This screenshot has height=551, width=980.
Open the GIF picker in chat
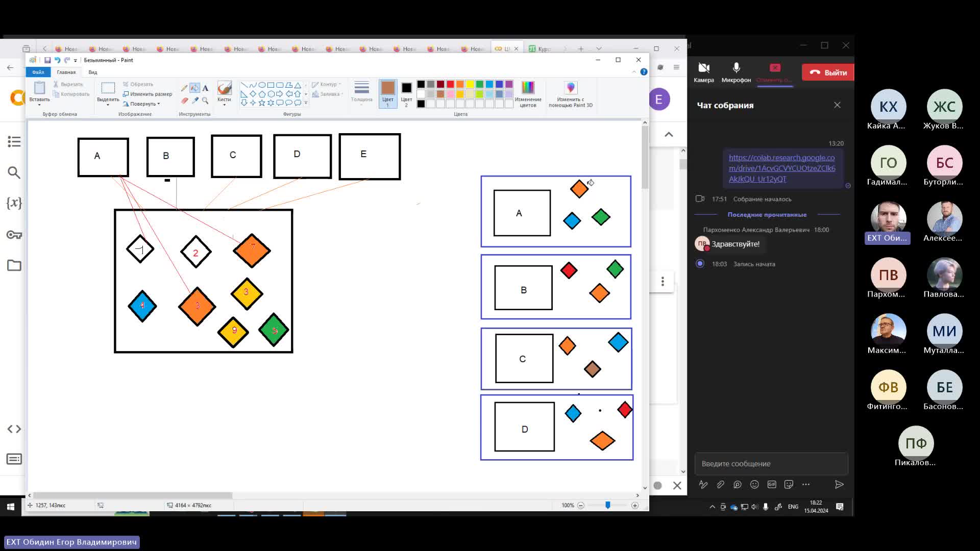point(772,485)
